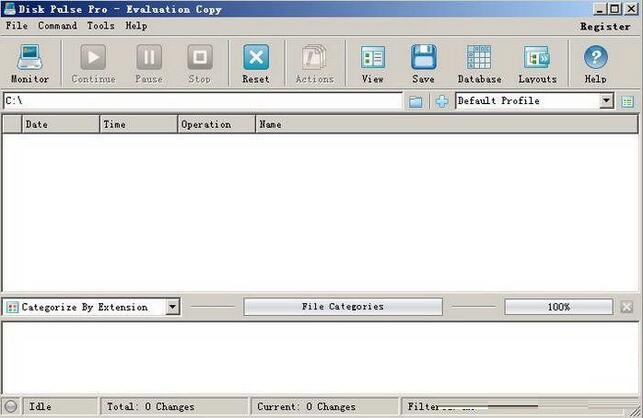Open the Layouts toolbar icon
Screen dimensions: 643x418
tap(537, 63)
